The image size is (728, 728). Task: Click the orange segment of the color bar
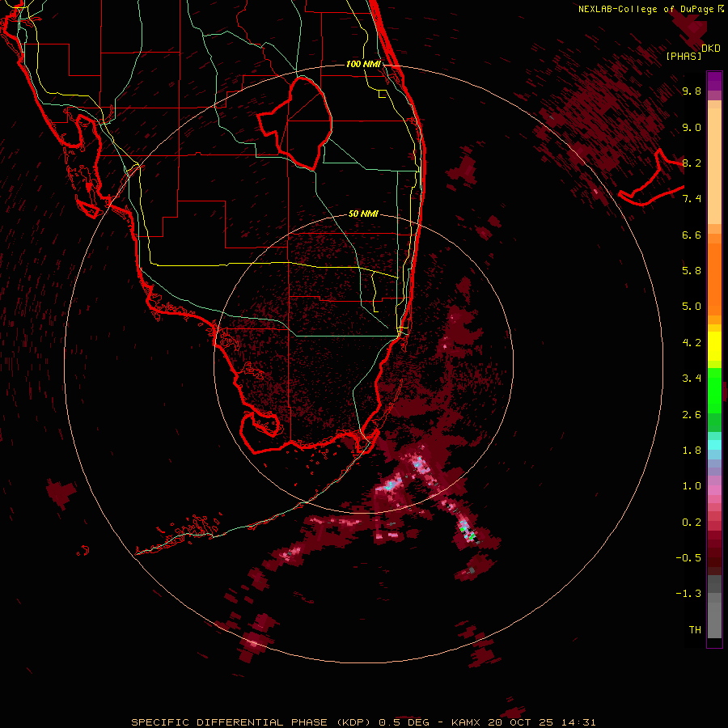[714, 278]
